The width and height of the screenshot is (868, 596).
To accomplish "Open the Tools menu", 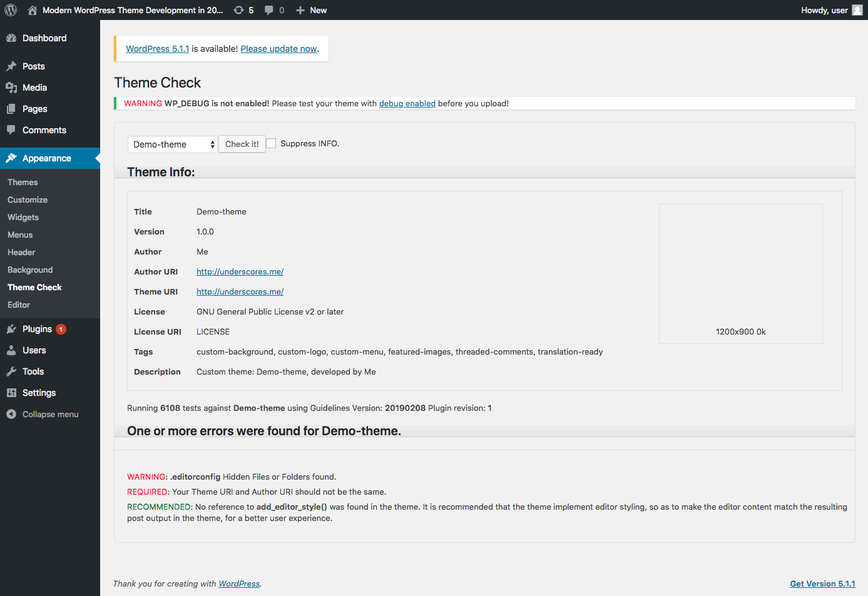I will pos(50,371).
